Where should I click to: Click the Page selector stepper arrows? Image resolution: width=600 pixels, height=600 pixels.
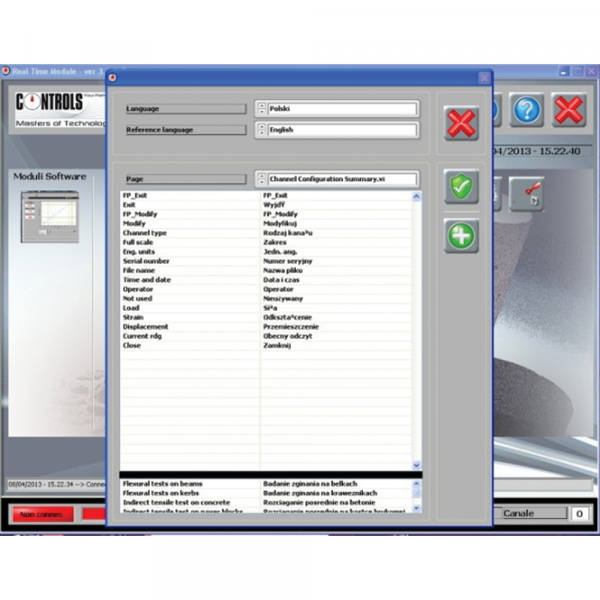point(261,179)
